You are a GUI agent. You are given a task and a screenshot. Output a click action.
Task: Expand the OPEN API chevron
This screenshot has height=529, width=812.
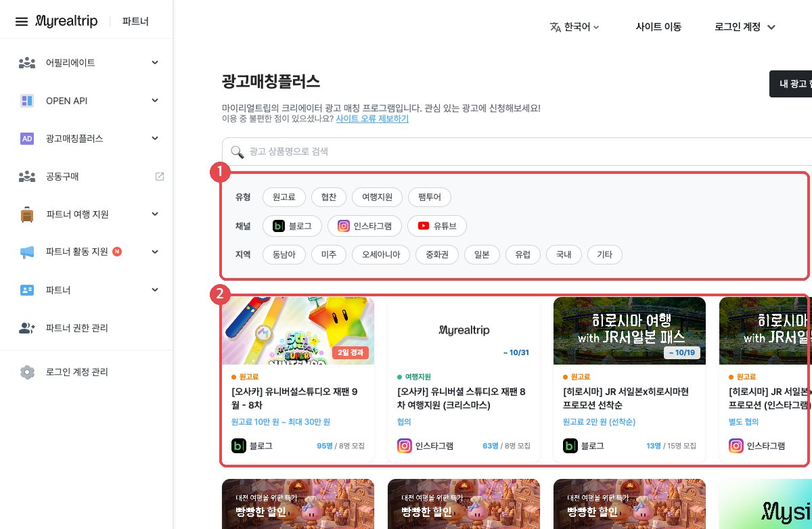[x=155, y=101]
